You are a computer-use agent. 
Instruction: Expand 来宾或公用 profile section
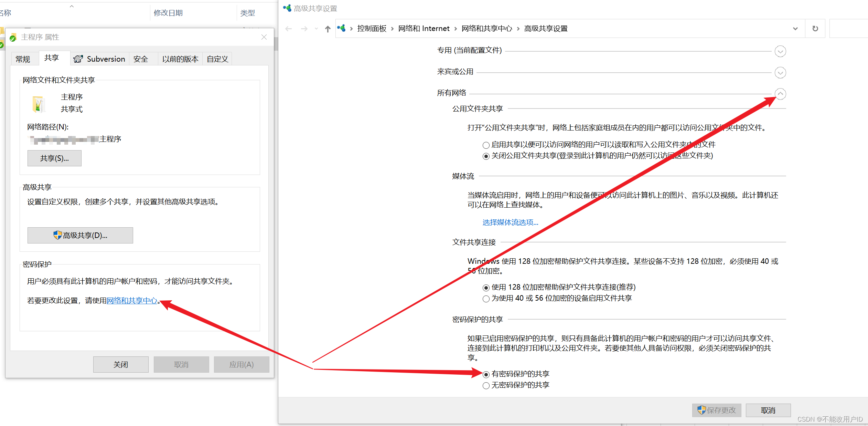point(780,73)
